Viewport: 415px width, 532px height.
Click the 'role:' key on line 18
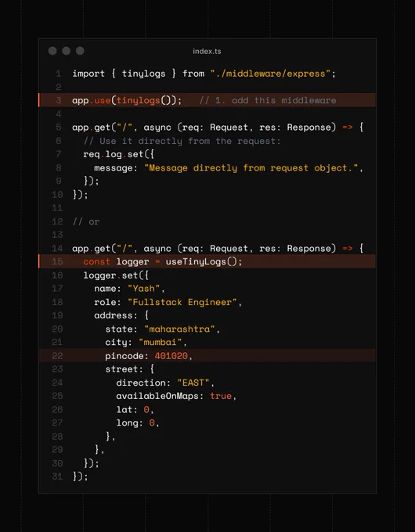tap(107, 302)
